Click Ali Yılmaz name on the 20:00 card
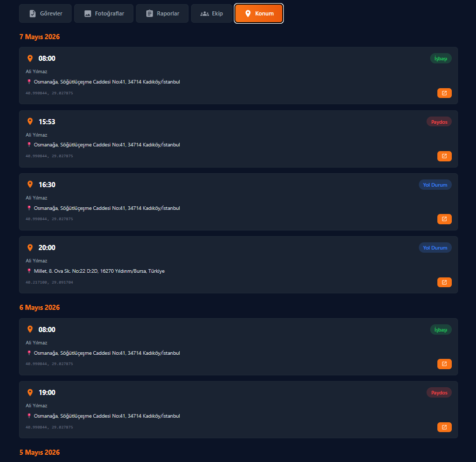 coord(37,261)
